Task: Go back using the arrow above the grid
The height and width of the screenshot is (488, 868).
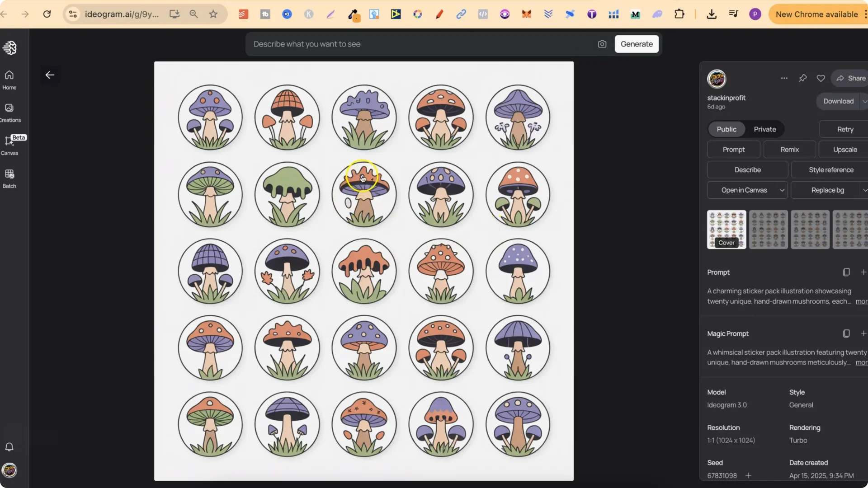Action: [x=50, y=75]
